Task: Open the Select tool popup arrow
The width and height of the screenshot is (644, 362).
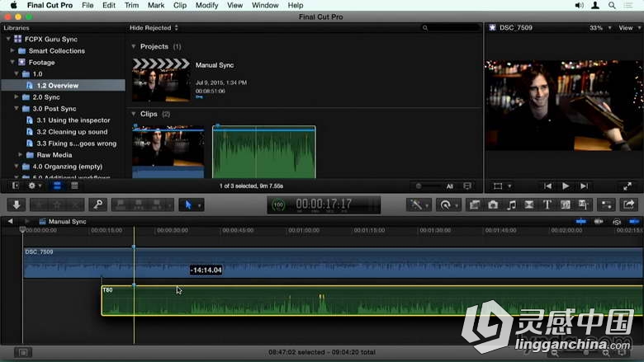Action: point(200,205)
